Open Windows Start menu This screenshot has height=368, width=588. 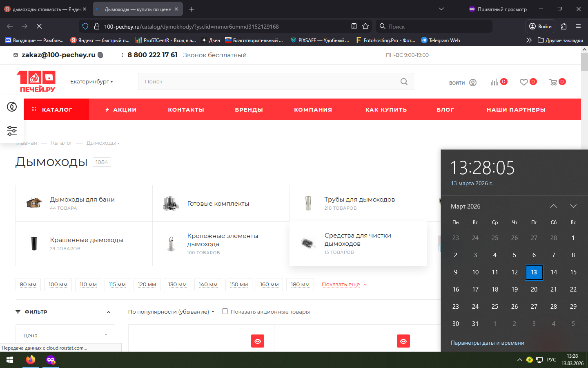click(x=10, y=360)
